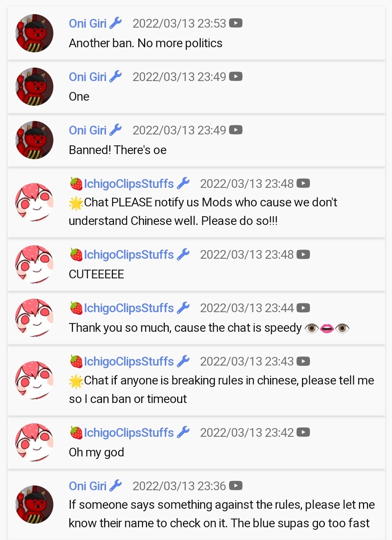Screen dimensions: 392x540
Task: Click Oni Giri's wrench badge on 'Another ban'
Action: pos(115,23)
